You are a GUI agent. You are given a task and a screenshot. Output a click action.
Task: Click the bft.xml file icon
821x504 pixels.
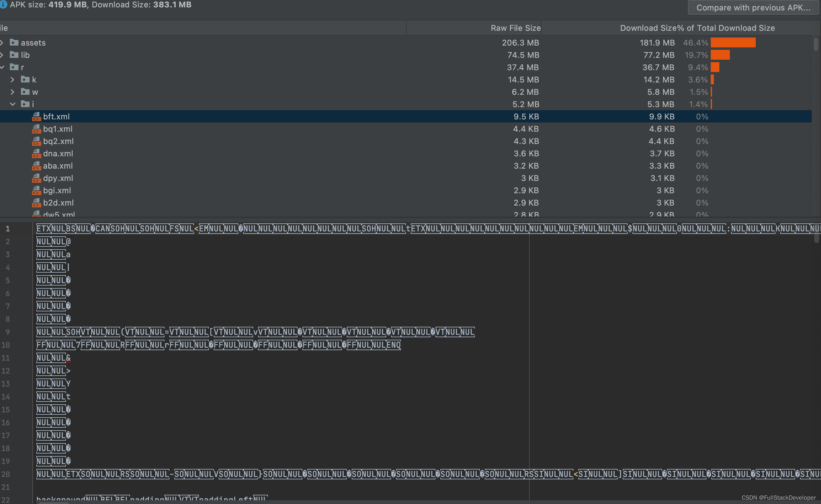point(36,117)
